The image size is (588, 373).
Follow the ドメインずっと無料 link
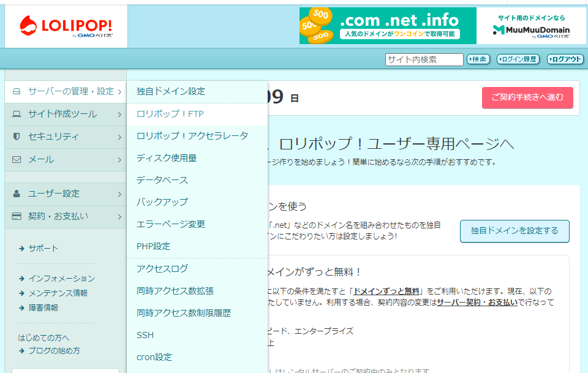tap(386, 292)
